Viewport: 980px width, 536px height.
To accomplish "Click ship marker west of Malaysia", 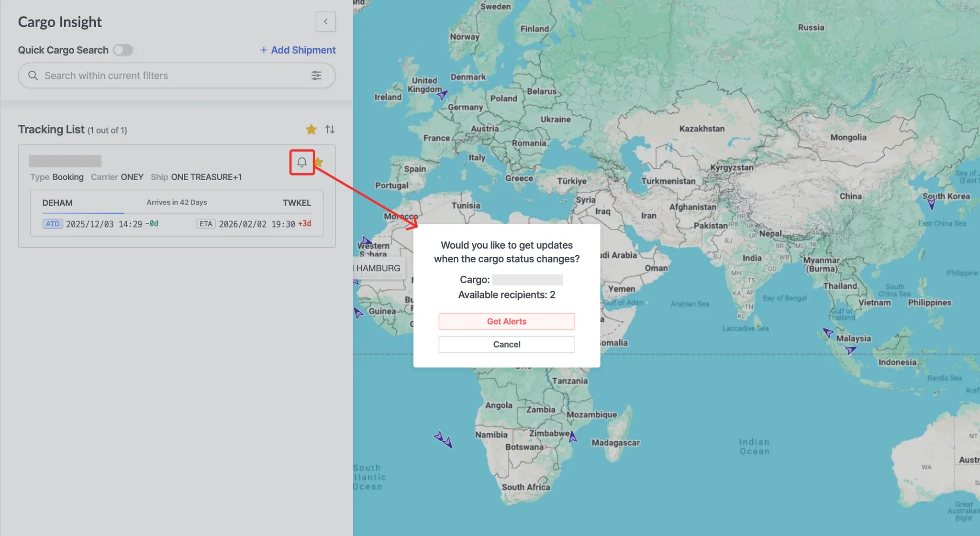I will click(828, 332).
